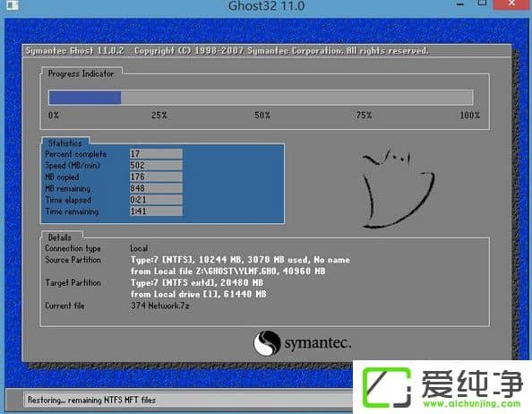This screenshot has height=414, width=532.
Task: Click the Ghost32 11.0 title text
Action: click(266, 5)
